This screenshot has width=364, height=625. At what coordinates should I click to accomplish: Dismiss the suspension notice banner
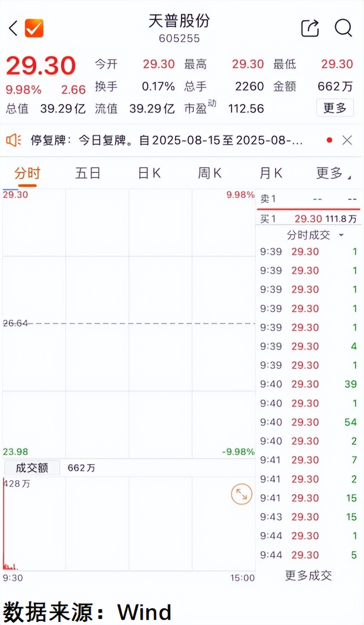point(347,140)
